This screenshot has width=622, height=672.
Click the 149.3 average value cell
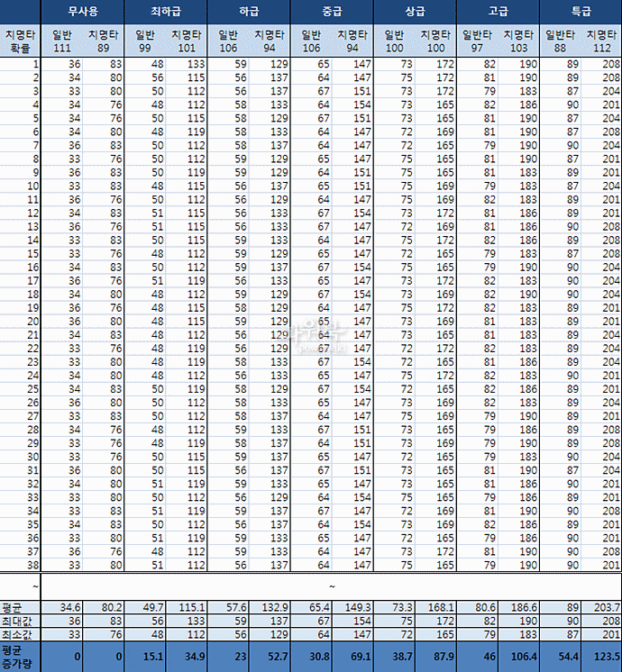pos(352,608)
